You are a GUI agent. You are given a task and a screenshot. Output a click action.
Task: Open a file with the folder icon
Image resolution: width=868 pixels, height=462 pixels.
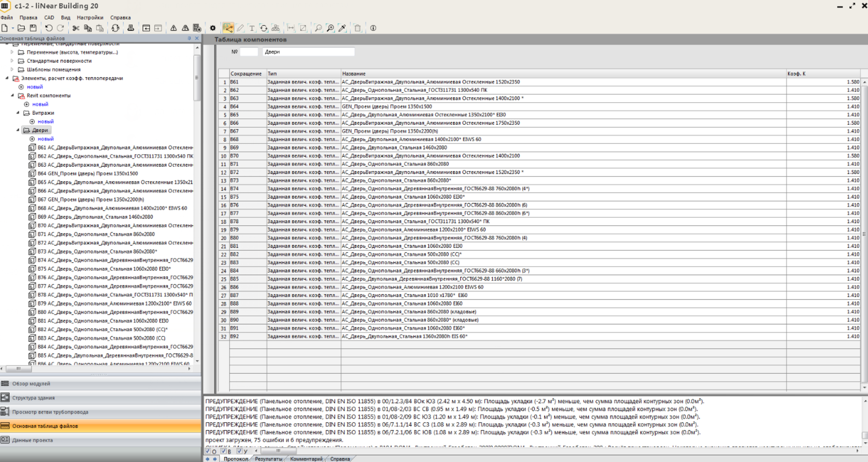click(21, 28)
